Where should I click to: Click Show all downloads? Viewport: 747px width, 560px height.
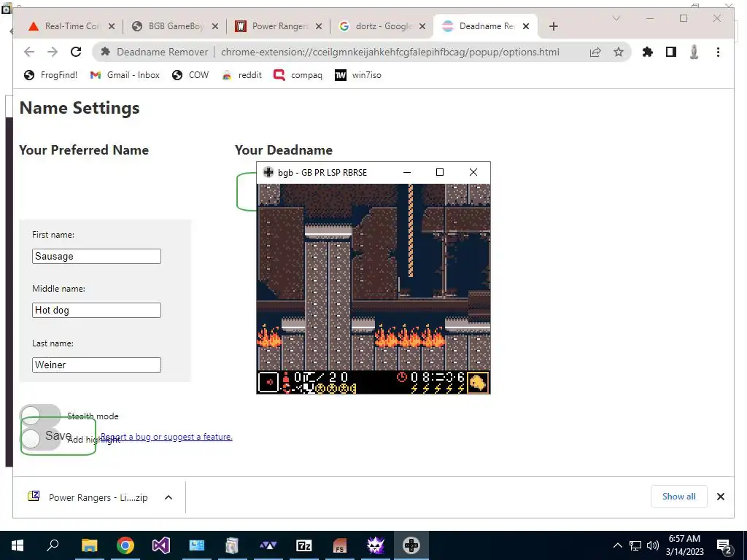pos(679,497)
